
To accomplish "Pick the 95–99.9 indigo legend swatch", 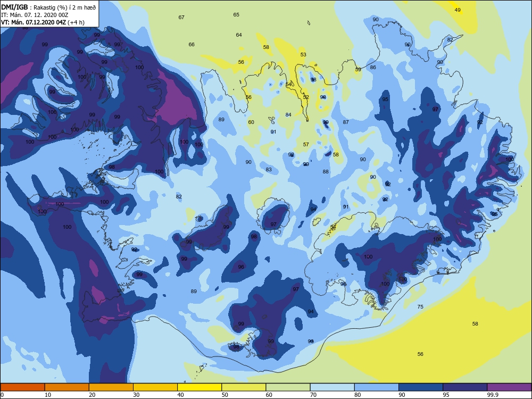I will tap(465, 387).
